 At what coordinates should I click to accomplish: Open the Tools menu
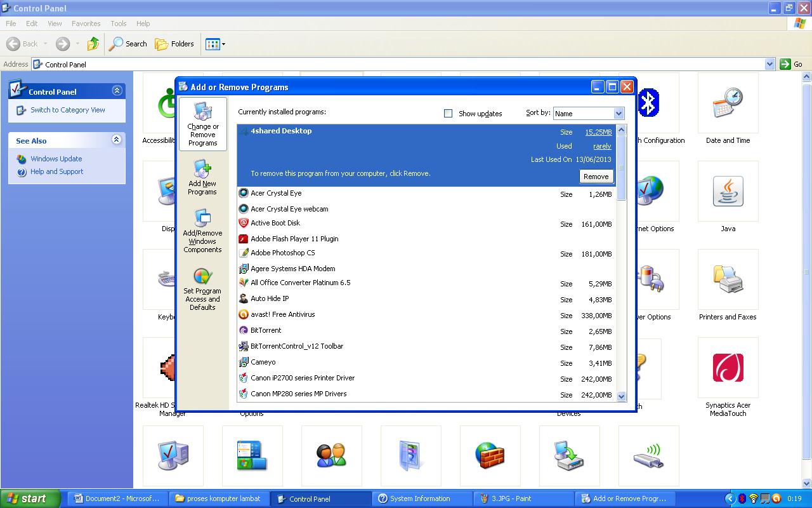[x=118, y=23]
